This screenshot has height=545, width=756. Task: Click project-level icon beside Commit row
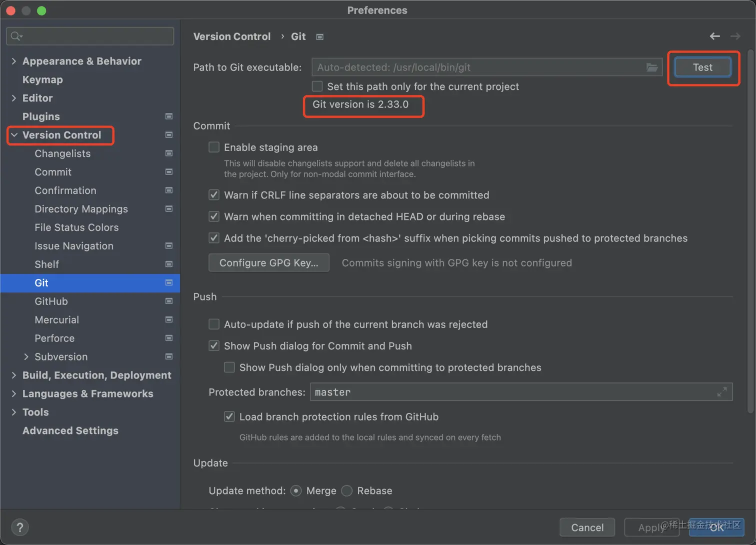click(169, 172)
